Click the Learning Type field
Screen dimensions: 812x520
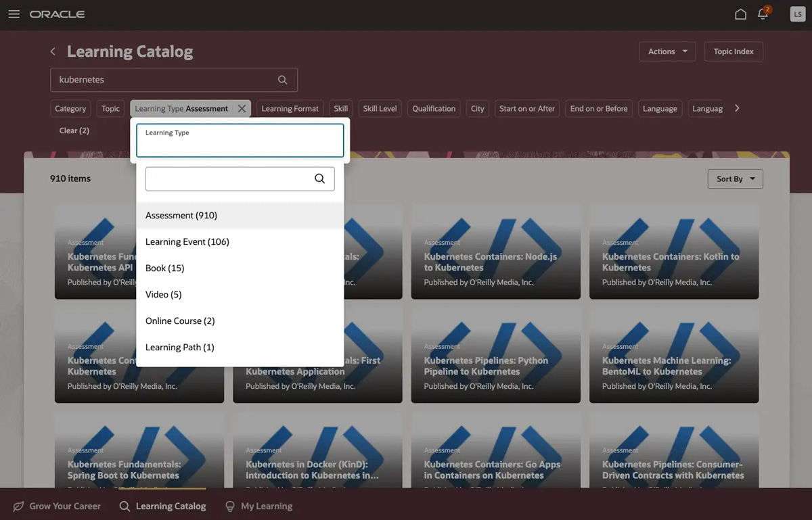[240, 140]
